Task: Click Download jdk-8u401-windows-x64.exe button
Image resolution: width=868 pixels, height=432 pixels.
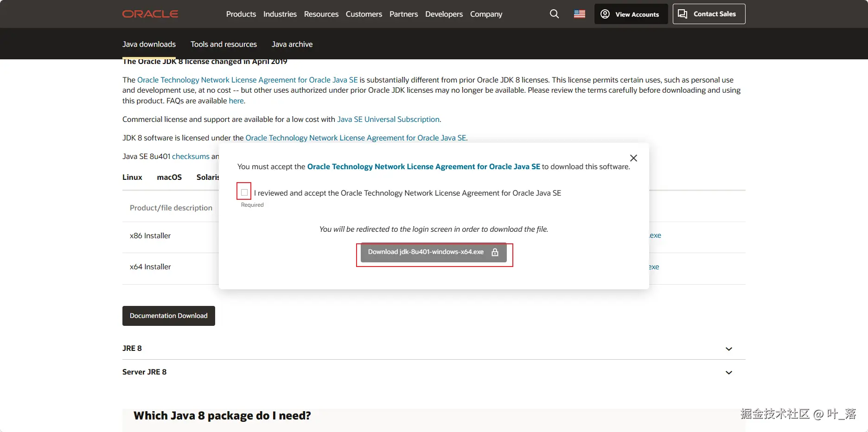Action: 434,252
